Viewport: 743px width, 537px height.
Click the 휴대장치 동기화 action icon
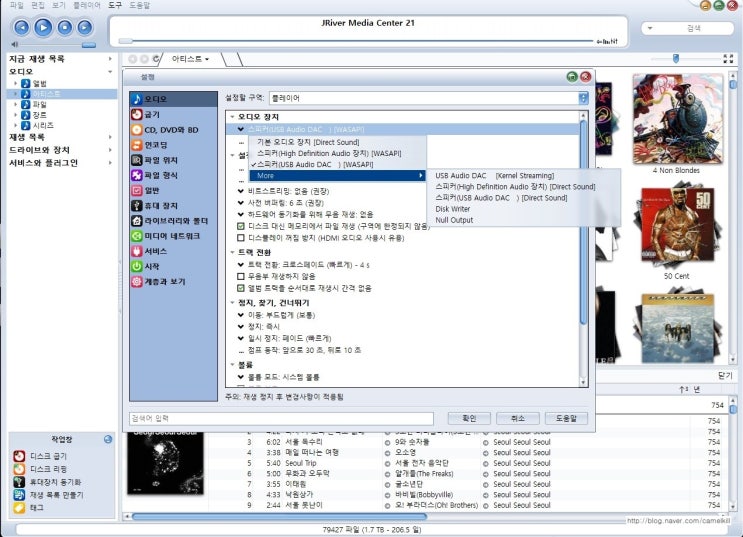[x=19, y=482]
